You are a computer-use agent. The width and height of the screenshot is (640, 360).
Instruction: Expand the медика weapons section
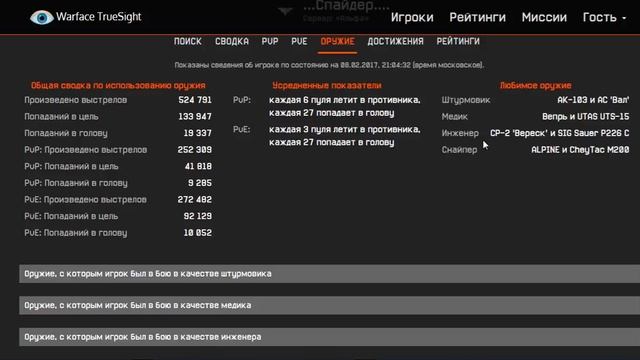point(329,305)
